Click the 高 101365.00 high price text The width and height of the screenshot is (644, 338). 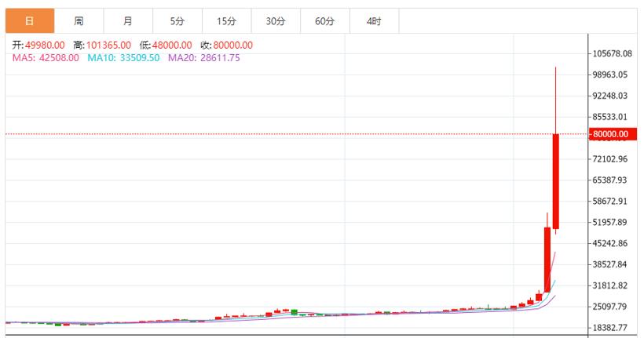[102, 45]
